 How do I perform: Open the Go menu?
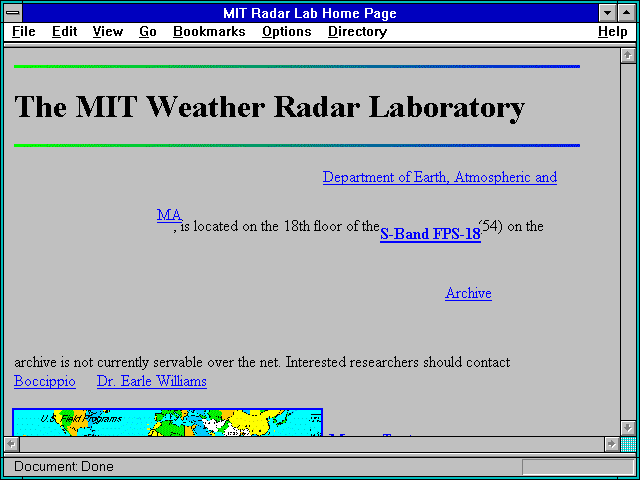coord(148,32)
